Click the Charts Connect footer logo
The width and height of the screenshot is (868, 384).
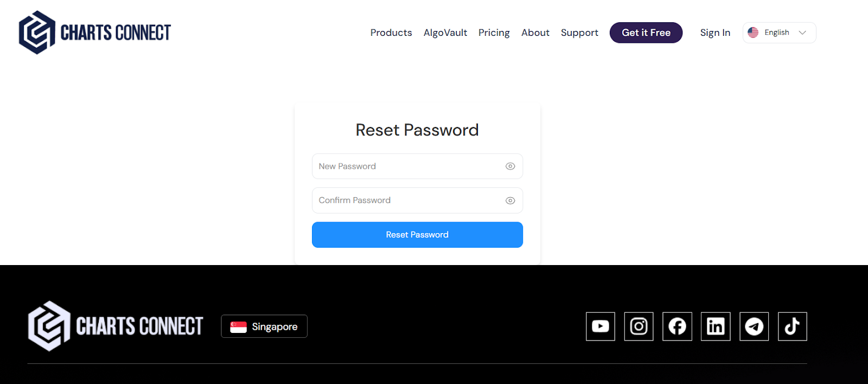coord(116,326)
